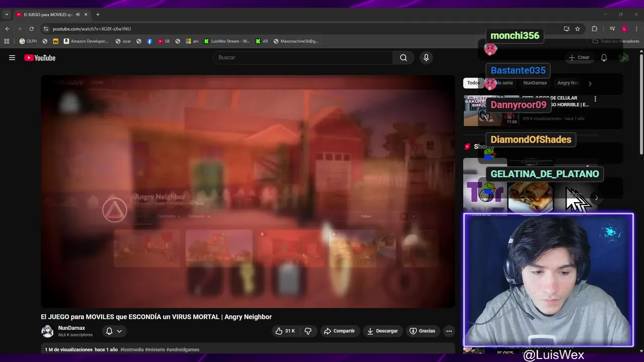Viewport: 644px width, 362px height.
Task: Open Chrome apps grid in bookmarks bar
Action: point(7,41)
